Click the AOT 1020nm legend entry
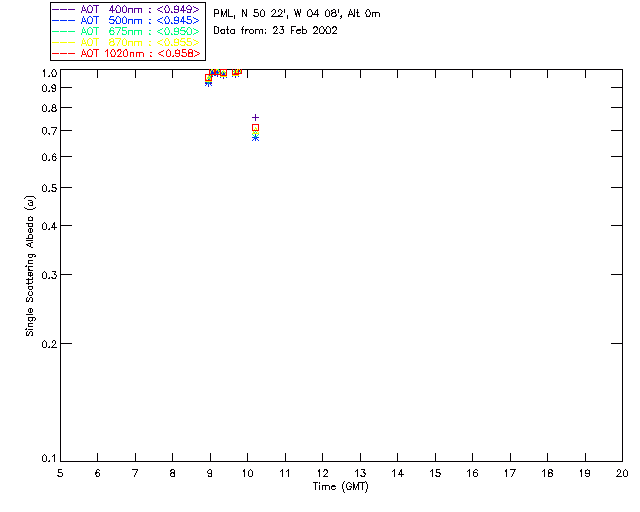The height and width of the screenshot is (512, 640). (126, 53)
